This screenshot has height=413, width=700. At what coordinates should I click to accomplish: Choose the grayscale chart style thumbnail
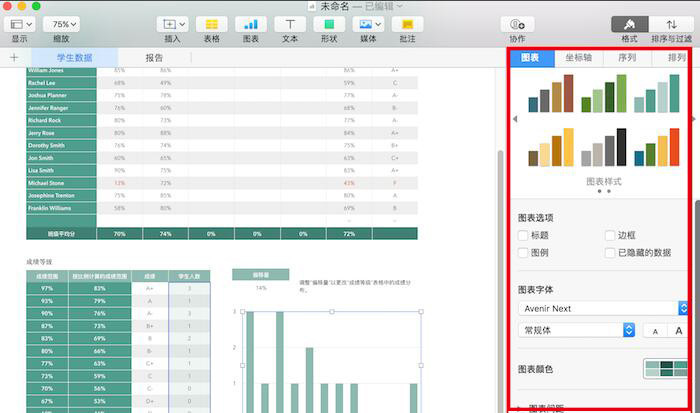[604, 147]
